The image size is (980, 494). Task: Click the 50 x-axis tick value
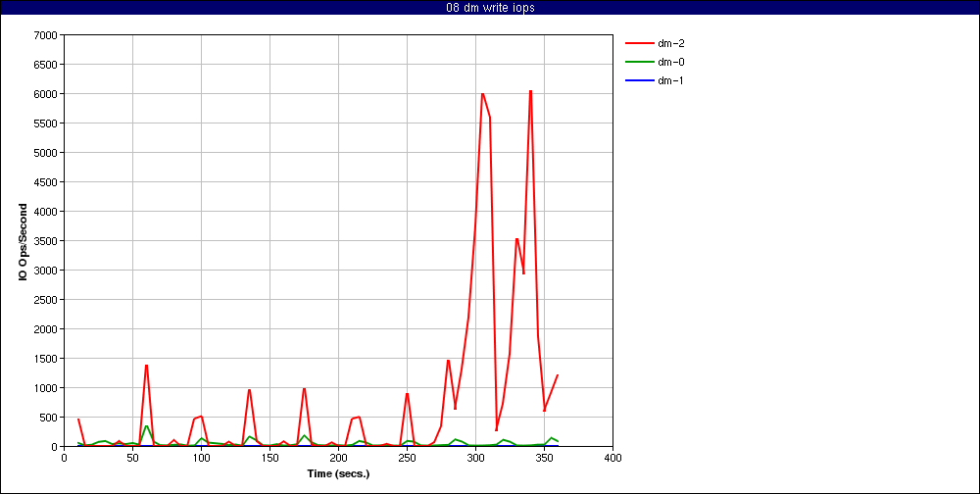132,458
